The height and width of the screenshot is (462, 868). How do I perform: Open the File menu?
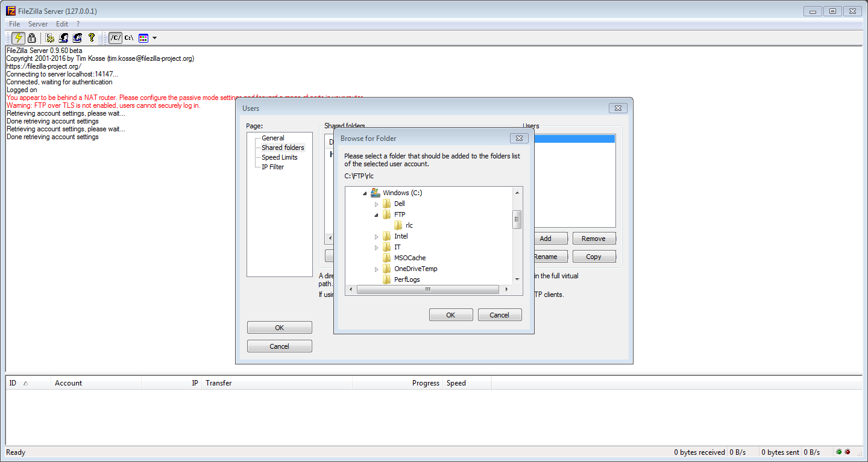click(14, 24)
